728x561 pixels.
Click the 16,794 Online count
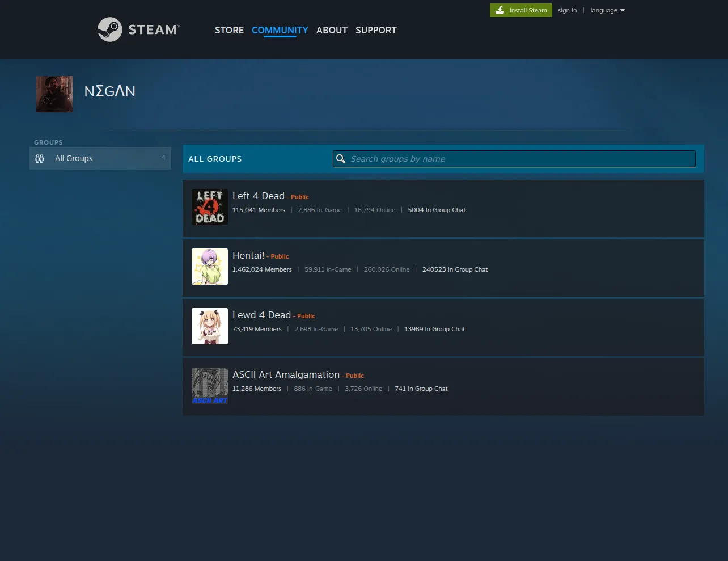coord(375,210)
